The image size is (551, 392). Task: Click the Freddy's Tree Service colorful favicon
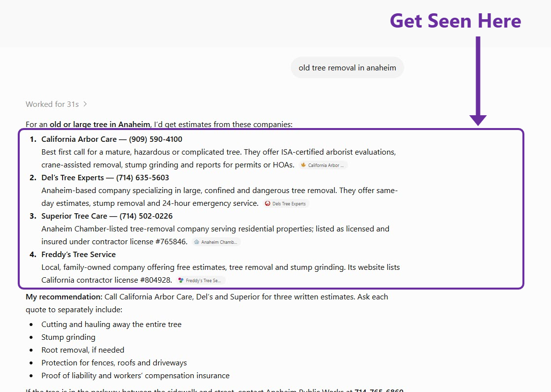pyautogui.click(x=180, y=280)
